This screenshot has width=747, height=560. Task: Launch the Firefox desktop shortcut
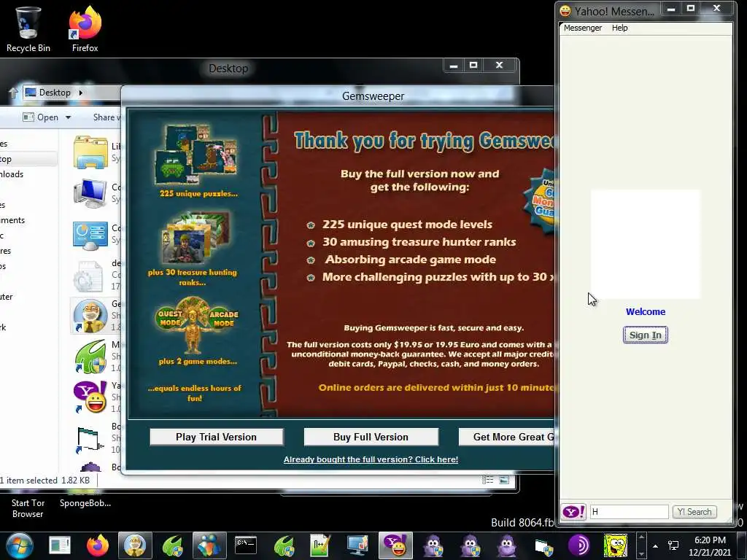tap(85, 28)
